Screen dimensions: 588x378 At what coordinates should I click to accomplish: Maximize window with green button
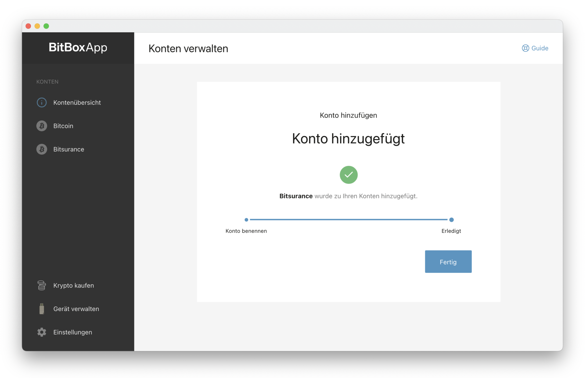(x=46, y=26)
